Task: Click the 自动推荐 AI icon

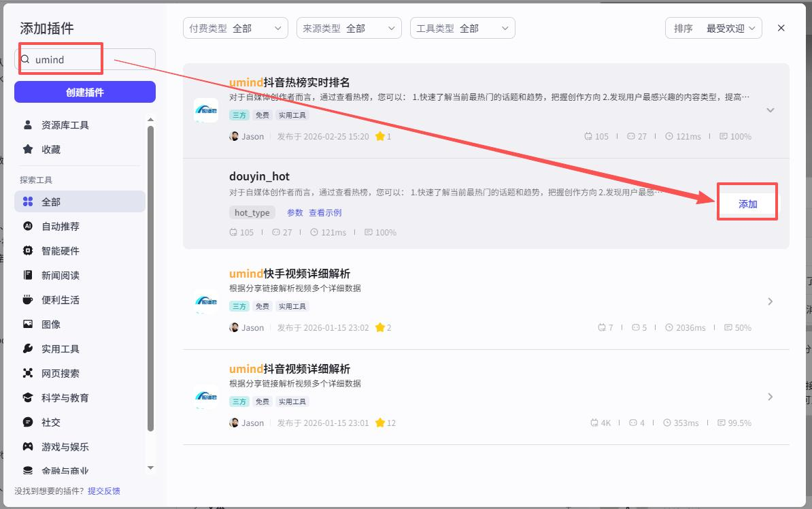Action: click(x=28, y=226)
